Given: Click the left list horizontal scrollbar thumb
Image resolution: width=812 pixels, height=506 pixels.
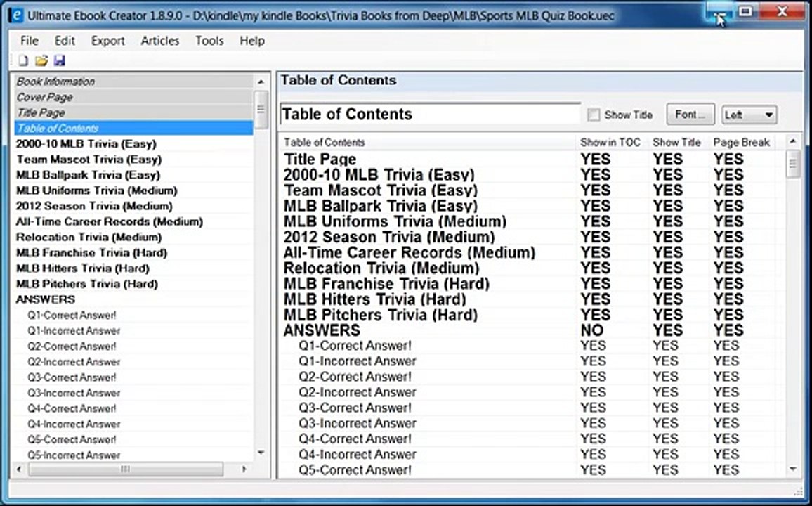Looking at the screenshot, I should pyautogui.click(x=125, y=469).
